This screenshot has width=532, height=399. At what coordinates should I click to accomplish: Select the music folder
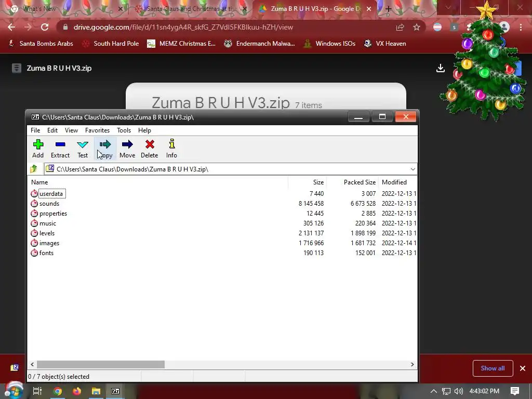click(x=47, y=223)
